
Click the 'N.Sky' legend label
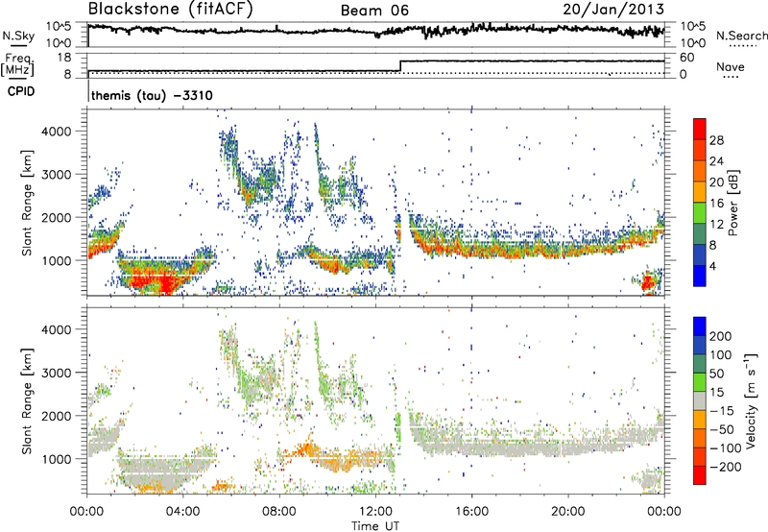pyautogui.click(x=18, y=36)
